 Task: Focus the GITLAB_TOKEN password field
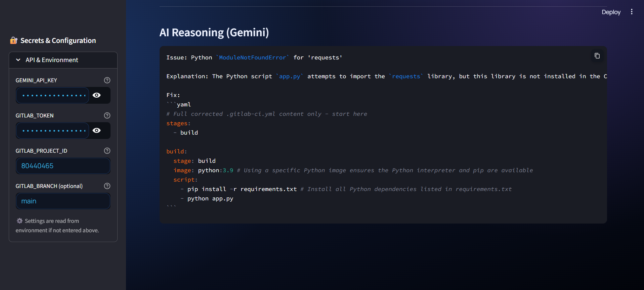click(52, 131)
